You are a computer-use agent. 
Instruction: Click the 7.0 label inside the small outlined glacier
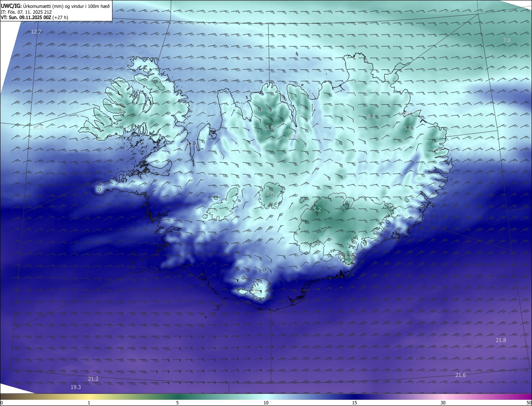270,194
